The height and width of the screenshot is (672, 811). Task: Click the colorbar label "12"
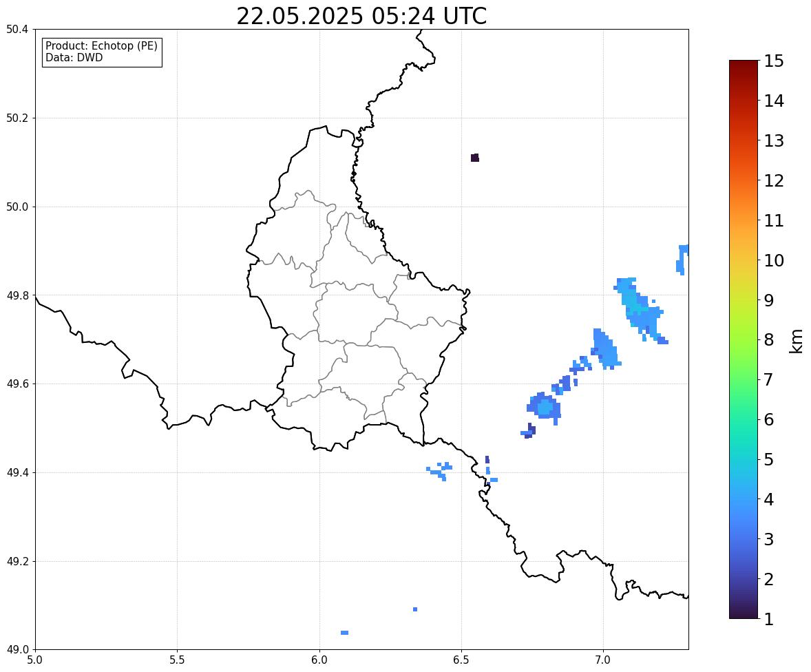pyautogui.click(x=774, y=180)
